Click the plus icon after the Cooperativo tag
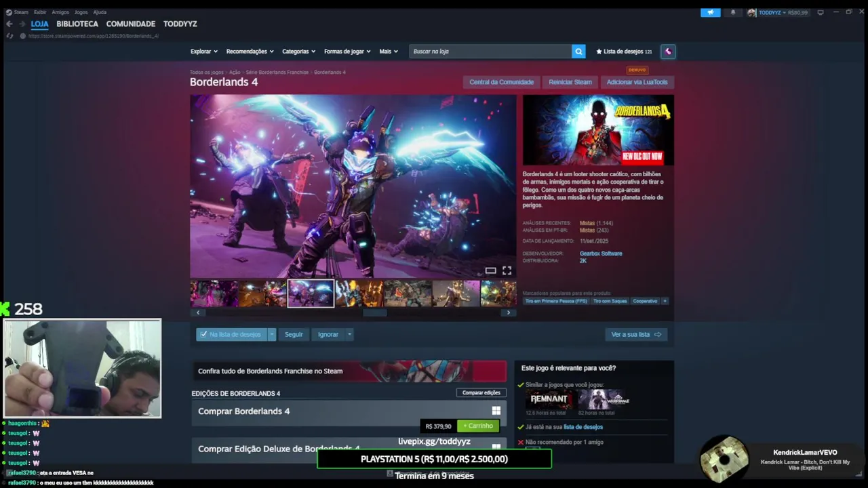Viewport: 868px width, 488px height. (665, 301)
